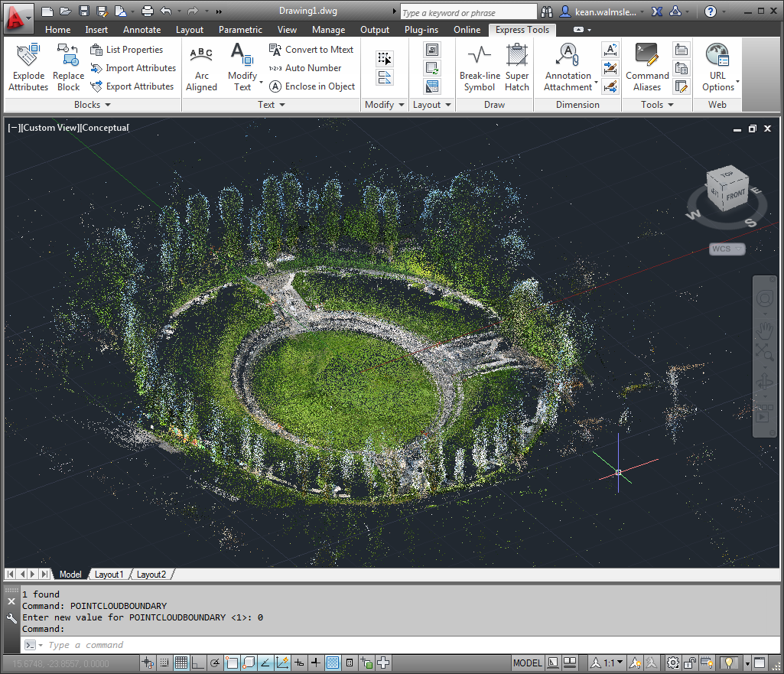784x674 pixels.
Task: Insert a Break-line Symbol
Action: tap(480, 67)
